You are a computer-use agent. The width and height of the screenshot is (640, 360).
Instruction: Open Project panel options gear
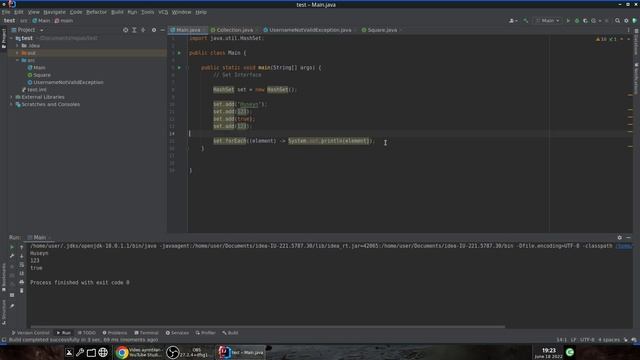click(x=154, y=30)
